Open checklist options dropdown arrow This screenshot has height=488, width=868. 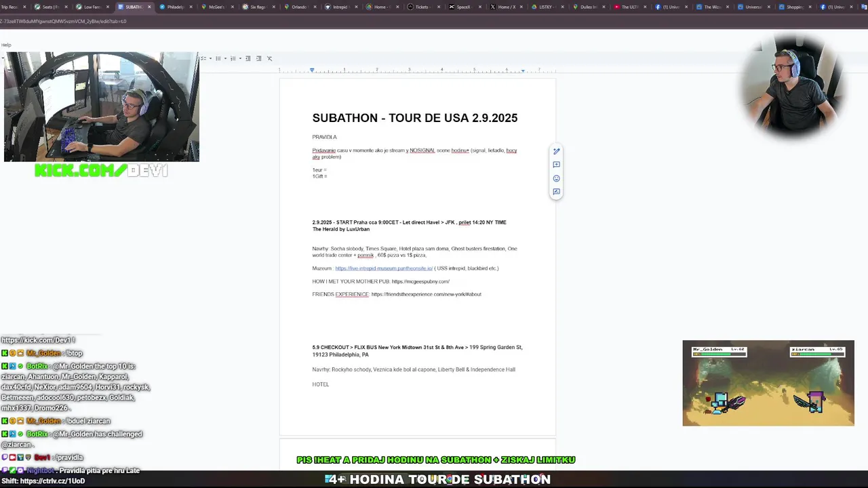(x=210, y=58)
